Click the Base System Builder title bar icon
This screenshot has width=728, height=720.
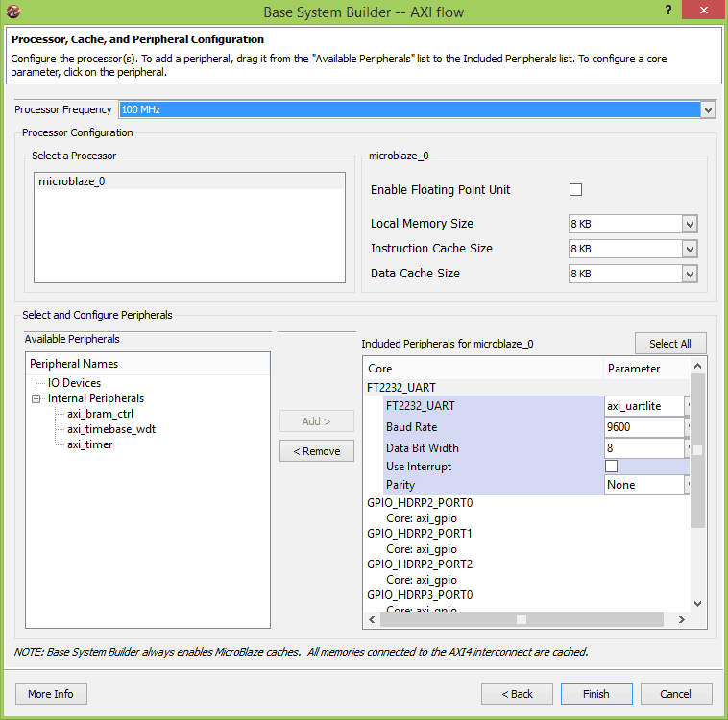click(12, 12)
